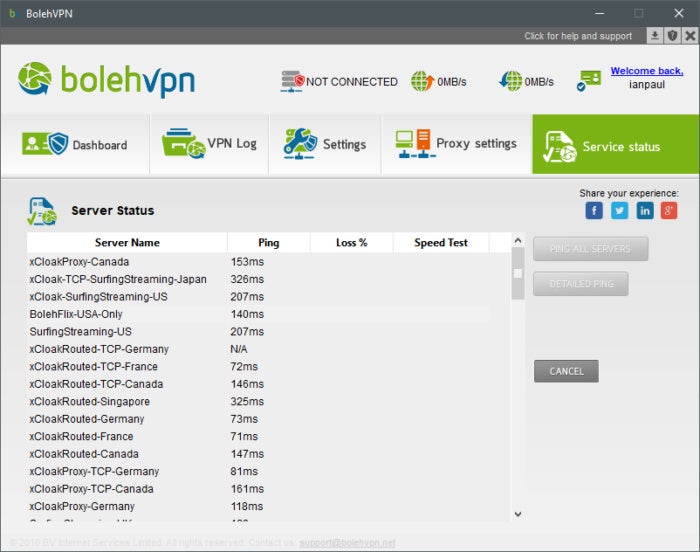Select xCloakProxy-TCP-Canada server

[269, 489]
